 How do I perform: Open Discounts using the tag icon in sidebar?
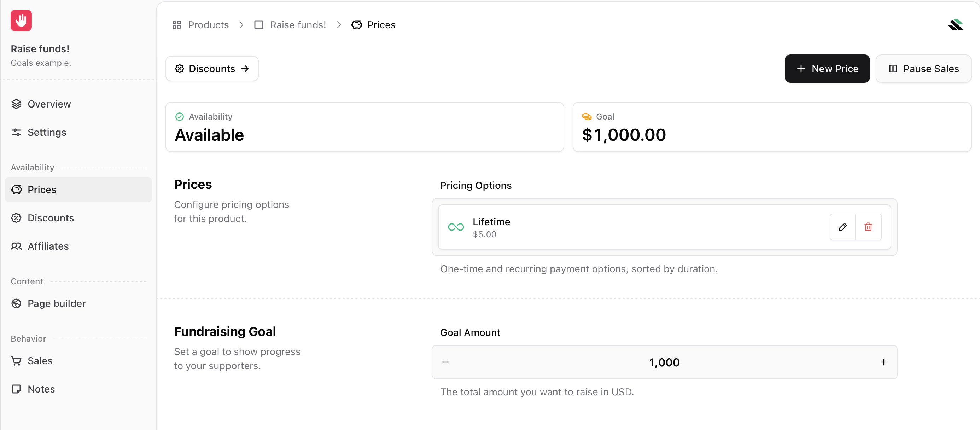[x=16, y=218]
